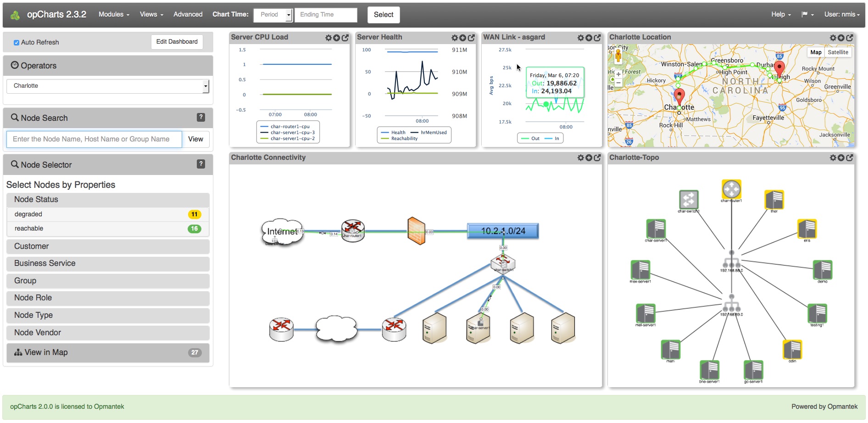Open settings gear on Server CPU Load panel
The height and width of the screenshot is (423, 868).
click(328, 38)
